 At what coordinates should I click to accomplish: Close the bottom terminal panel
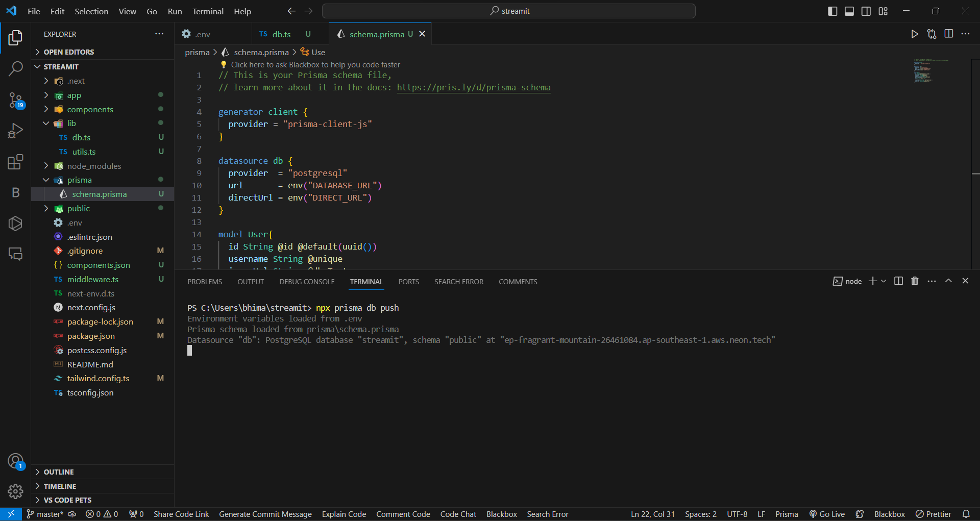(x=965, y=281)
